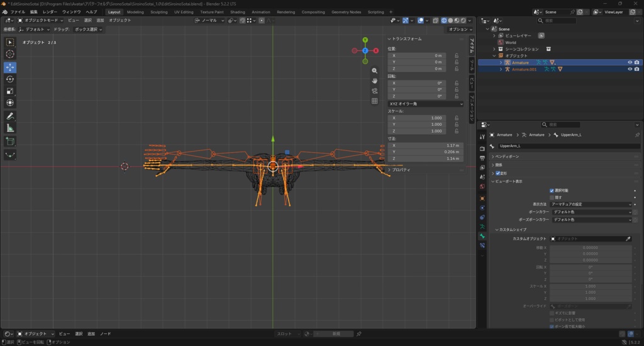This screenshot has height=346, width=644.
Task: Toggle the 変形 checkbox
Action: (498, 174)
